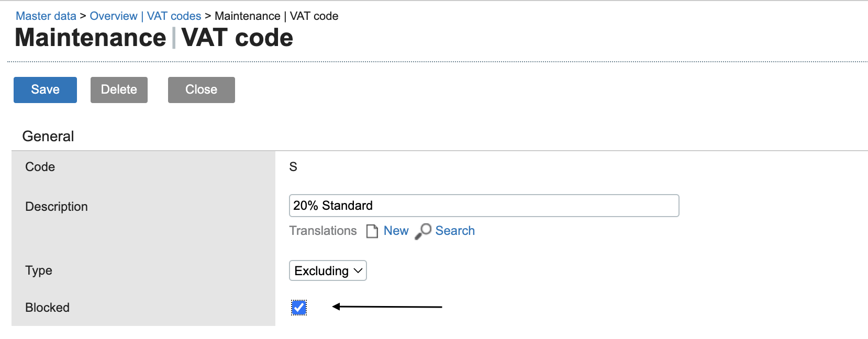This screenshot has width=868, height=339.
Task: Click the new translation document icon
Action: tap(372, 231)
